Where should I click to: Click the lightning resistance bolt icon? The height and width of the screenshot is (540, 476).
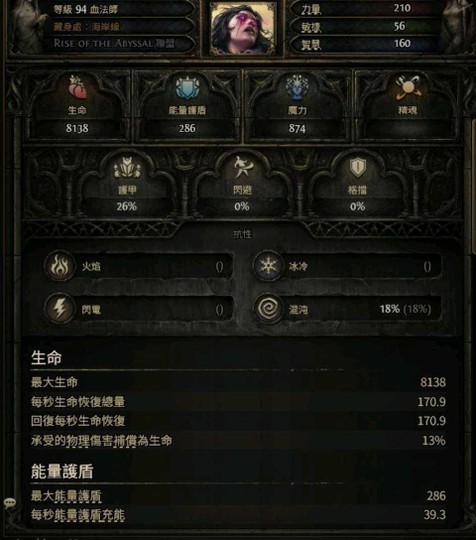tap(60, 308)
